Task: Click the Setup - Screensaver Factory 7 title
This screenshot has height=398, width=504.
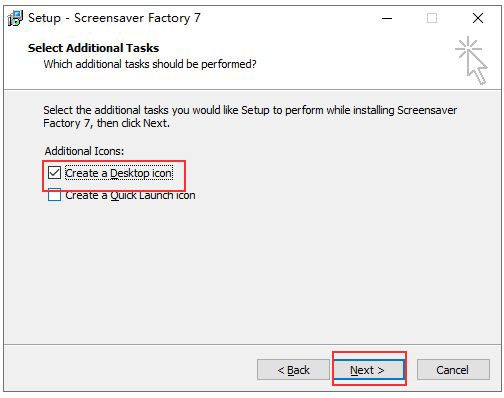Action: point(114,18)
